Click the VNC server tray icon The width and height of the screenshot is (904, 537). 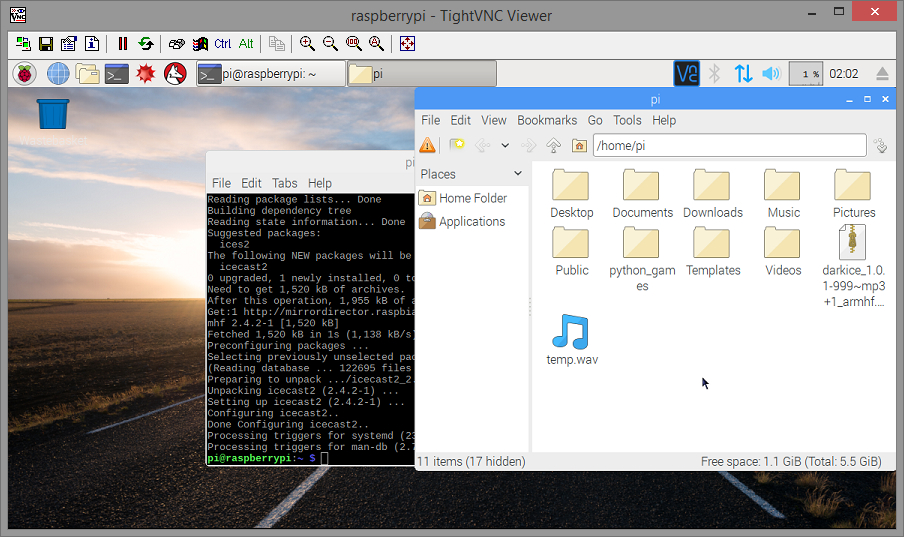[x=687, y=74]
